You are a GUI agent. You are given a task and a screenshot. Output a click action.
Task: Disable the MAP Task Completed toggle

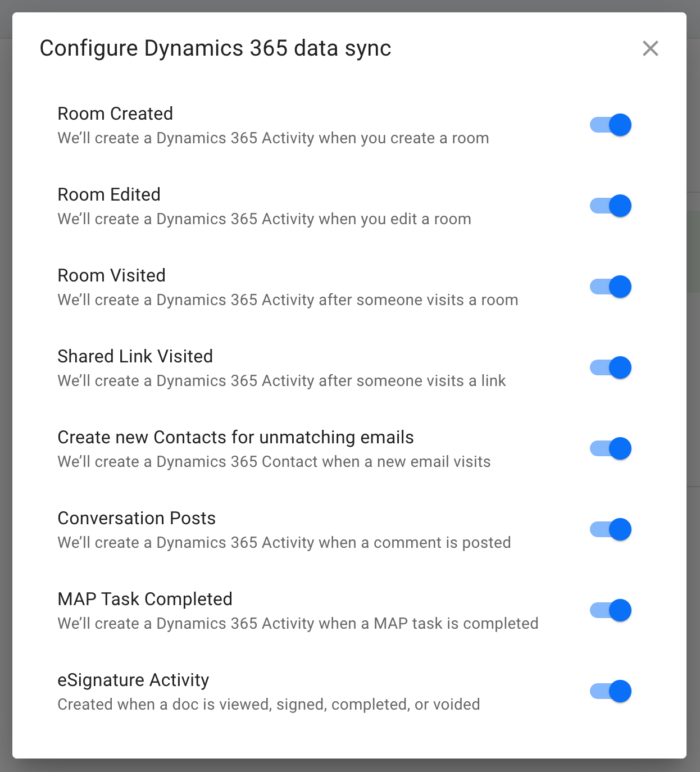[610, 610]
